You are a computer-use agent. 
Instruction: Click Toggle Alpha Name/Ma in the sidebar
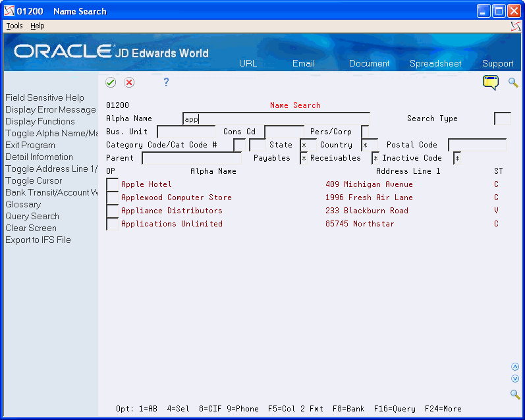tap(51, 133)
